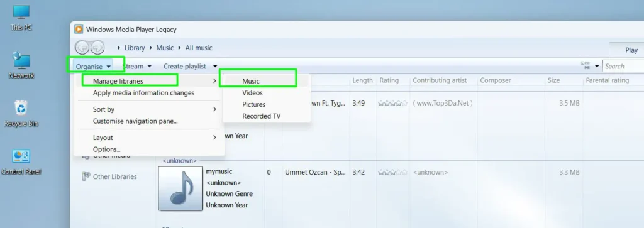Expand breadcrumb arrow before Music

(151, 48)
